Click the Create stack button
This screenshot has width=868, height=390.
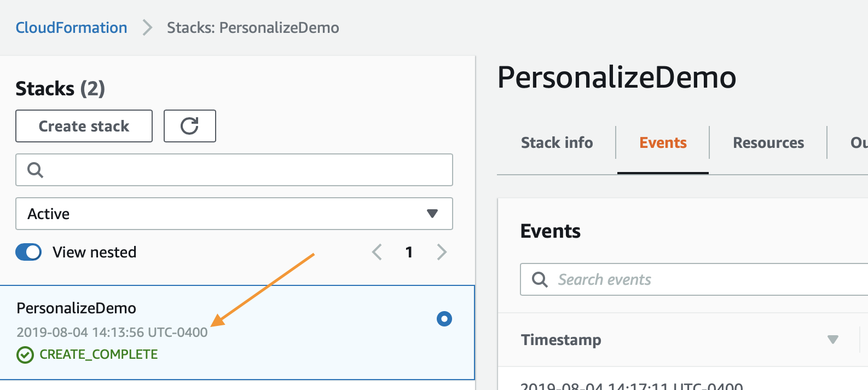pos(84,126)
